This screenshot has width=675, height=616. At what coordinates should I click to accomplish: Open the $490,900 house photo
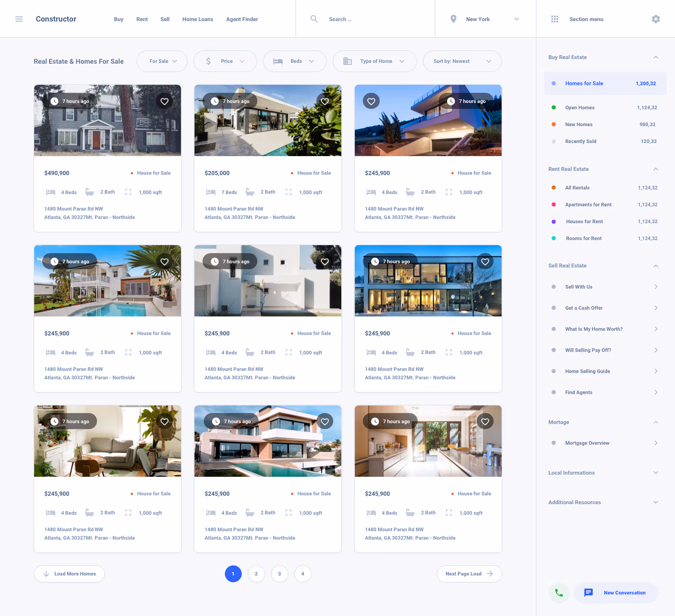(108, 120)
